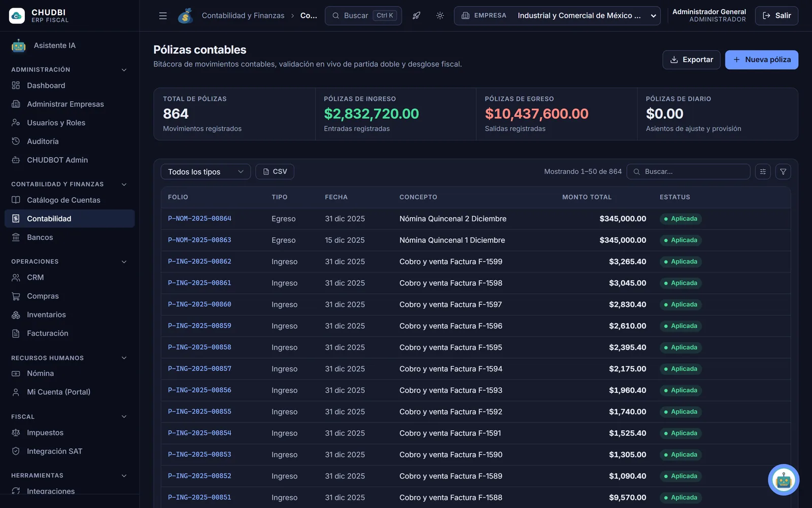The height and width of the screenshot is (508, 812).
Task: Open Dashboard from the sidebar
Action: [x=70, y=85]
